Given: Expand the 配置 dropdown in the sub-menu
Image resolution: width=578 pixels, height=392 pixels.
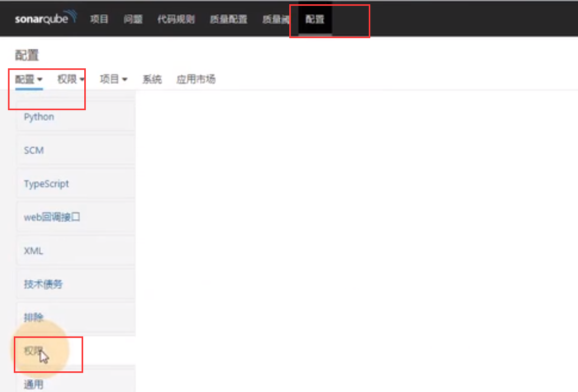Looking at the screenshot, I should point(29,79).
